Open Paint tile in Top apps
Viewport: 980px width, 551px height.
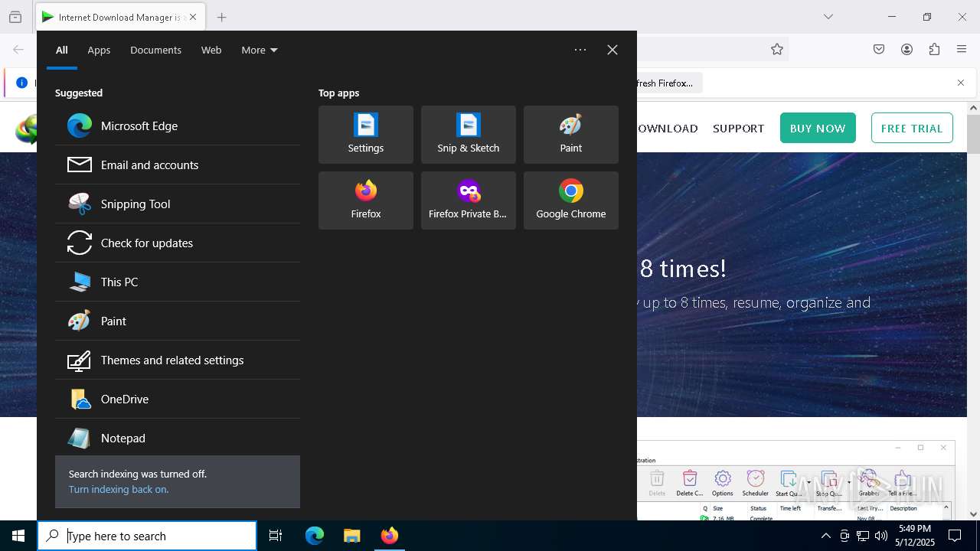pyautogui.click(x=571, y=135)
